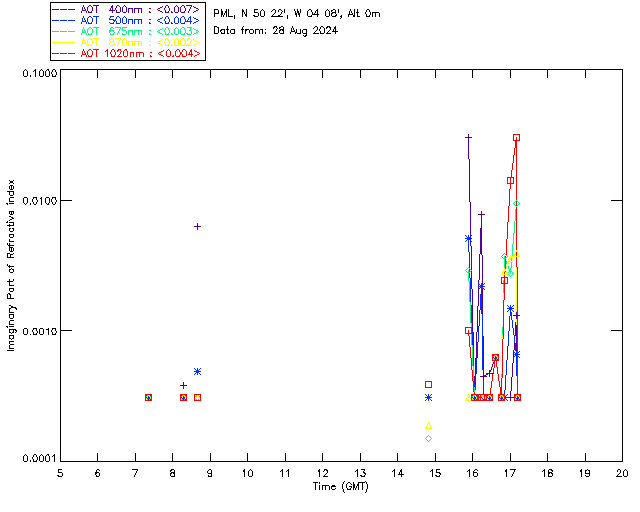The height and width of the screenshot is (512, 640).
Task: Click the isolated blue asterisk marker before hour 9
Action: 198,372
